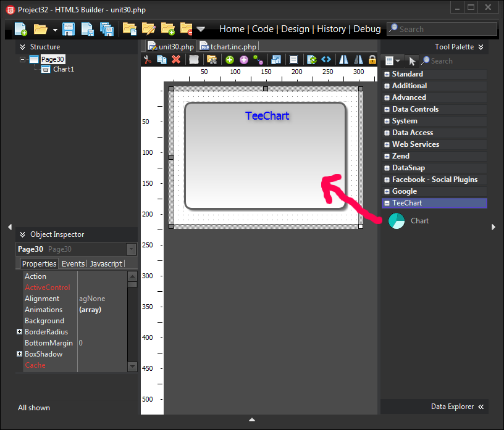
Task: Expand the Standard palette category
Action: click(x=387, y=74)
